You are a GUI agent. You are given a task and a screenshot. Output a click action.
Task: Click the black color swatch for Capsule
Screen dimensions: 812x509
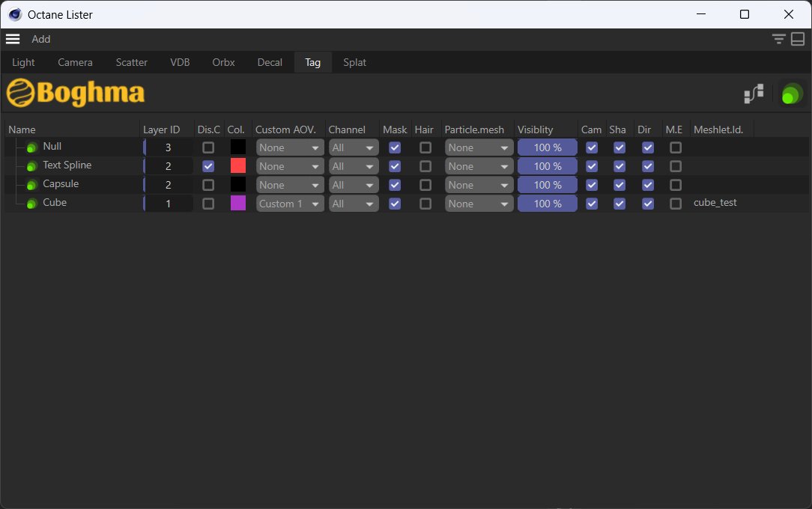237,184
